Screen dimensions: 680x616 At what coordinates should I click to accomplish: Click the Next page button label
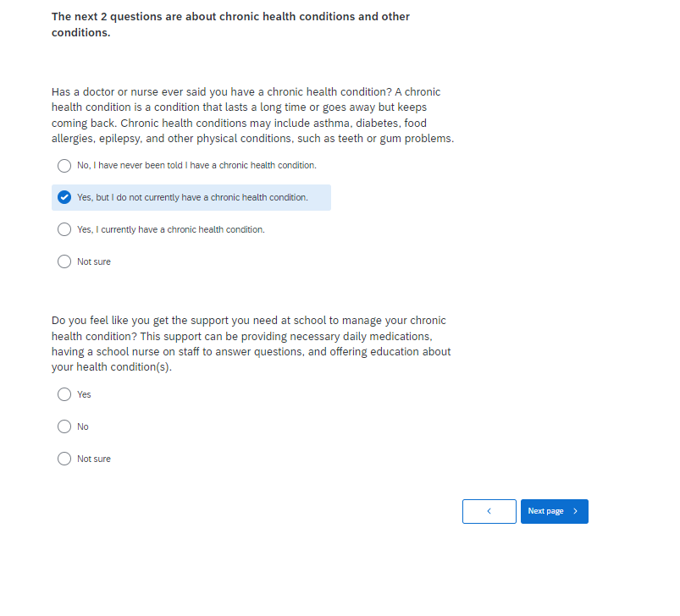[x=545, y=511]
